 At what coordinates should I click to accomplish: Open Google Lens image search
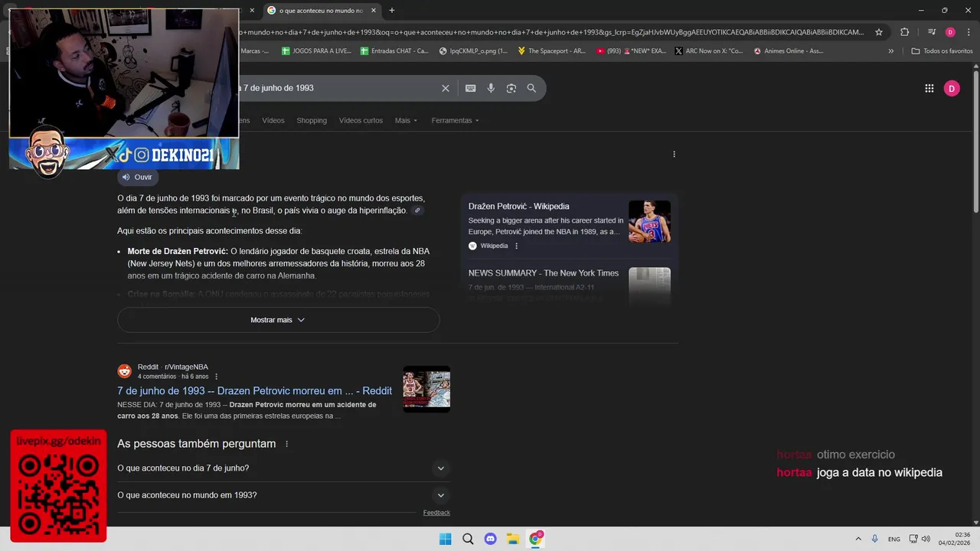click(x=511, y=88)
